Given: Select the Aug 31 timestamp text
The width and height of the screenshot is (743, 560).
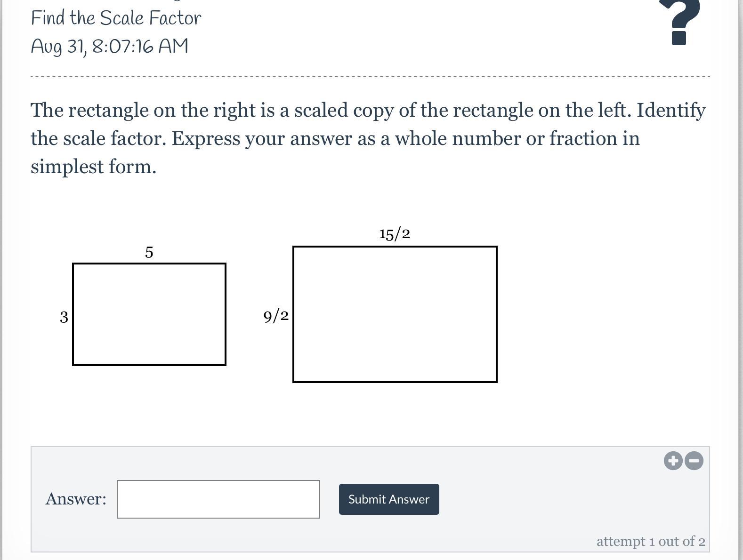Looking at the screenshot, I should [109, 47].
